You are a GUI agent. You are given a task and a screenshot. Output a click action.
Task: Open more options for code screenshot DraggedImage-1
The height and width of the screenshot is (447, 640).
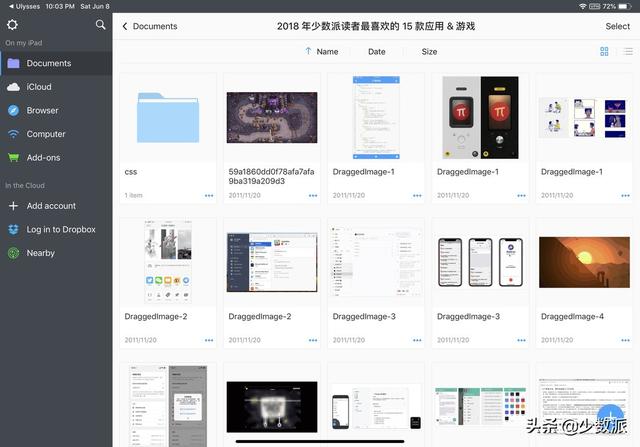click(417, 196)
